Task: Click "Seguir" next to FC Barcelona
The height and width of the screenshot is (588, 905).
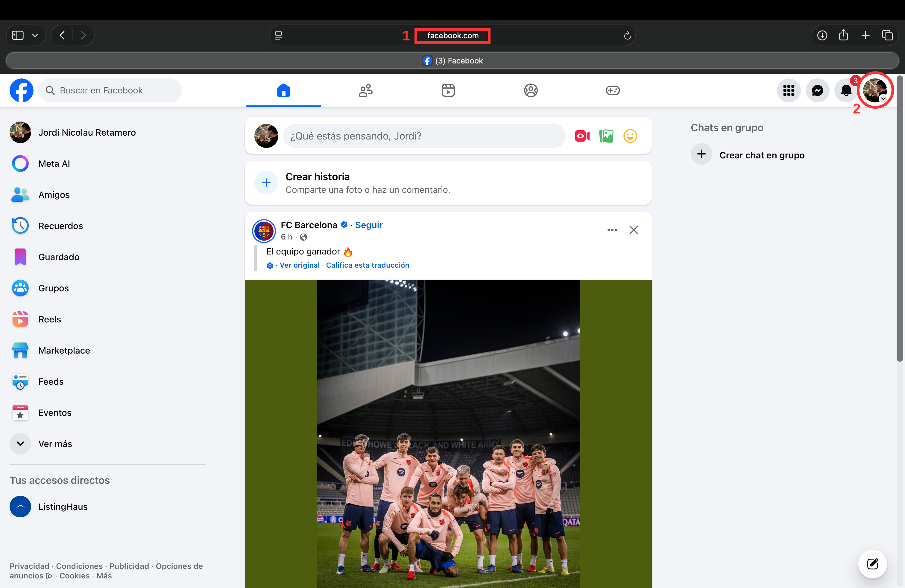Action: (369, 225)
